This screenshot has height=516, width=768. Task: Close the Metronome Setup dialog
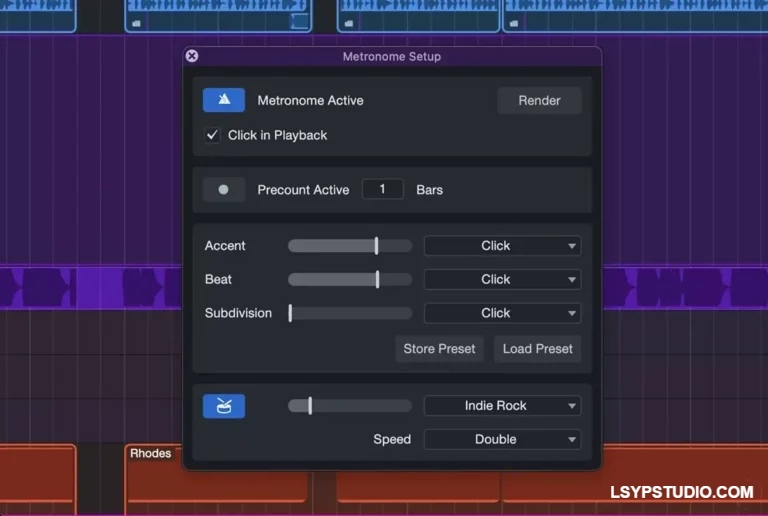coord(192,56)
